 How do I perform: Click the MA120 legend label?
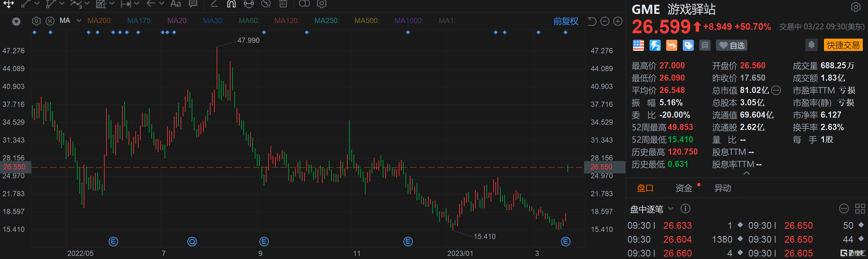point(287,21)
